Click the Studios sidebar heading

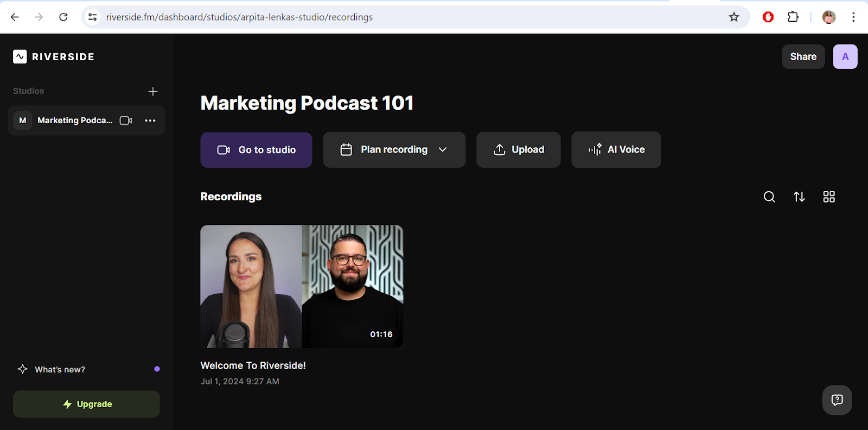pyautogui.click(x=29, y=91)
